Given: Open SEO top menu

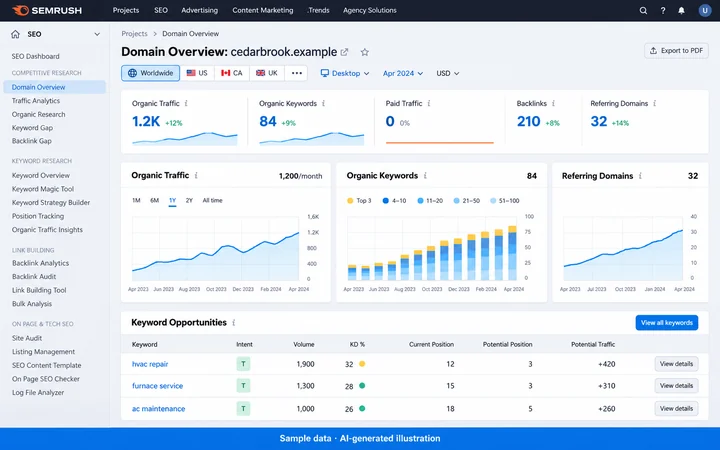Looking at the screenshot, I should tap(161, 10).
